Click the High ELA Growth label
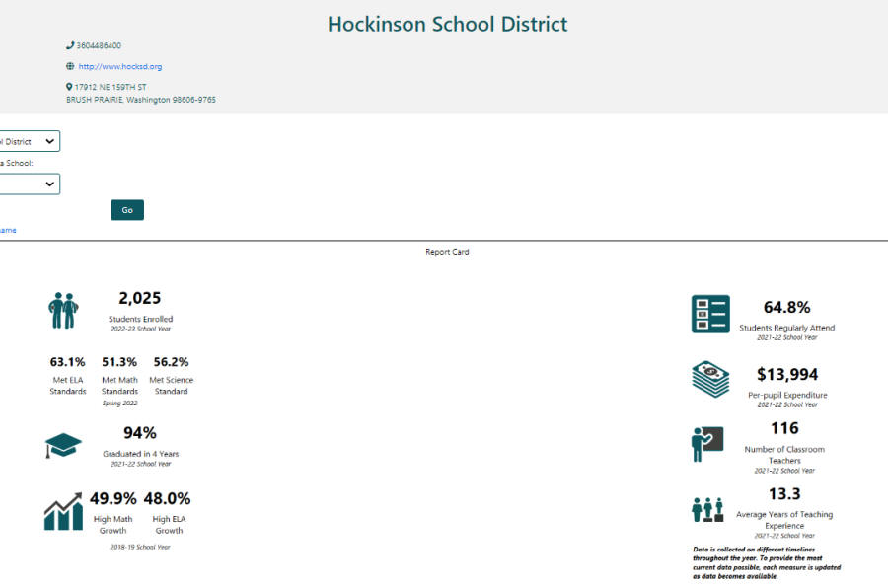This screenshot has width=888, height=588. coord(169,525)
